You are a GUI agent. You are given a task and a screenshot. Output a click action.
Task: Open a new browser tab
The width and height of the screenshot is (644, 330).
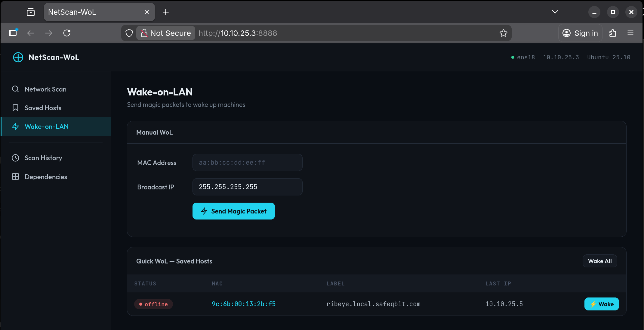point(165,12)
